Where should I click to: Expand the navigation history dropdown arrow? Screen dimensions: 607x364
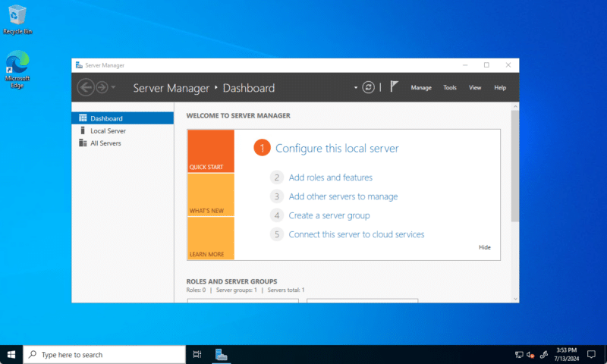(114, 87)
